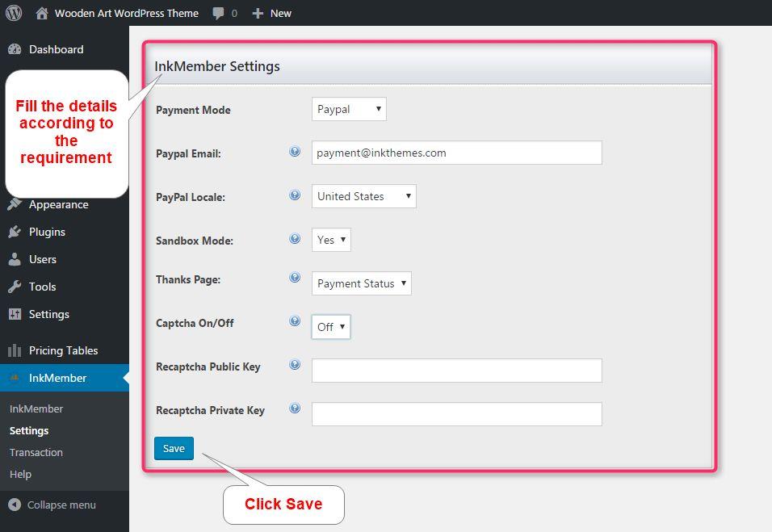The width and height of the screenshot is (772, 532).
Task: Click the Users person icon
Action: (x=15, y=259)
